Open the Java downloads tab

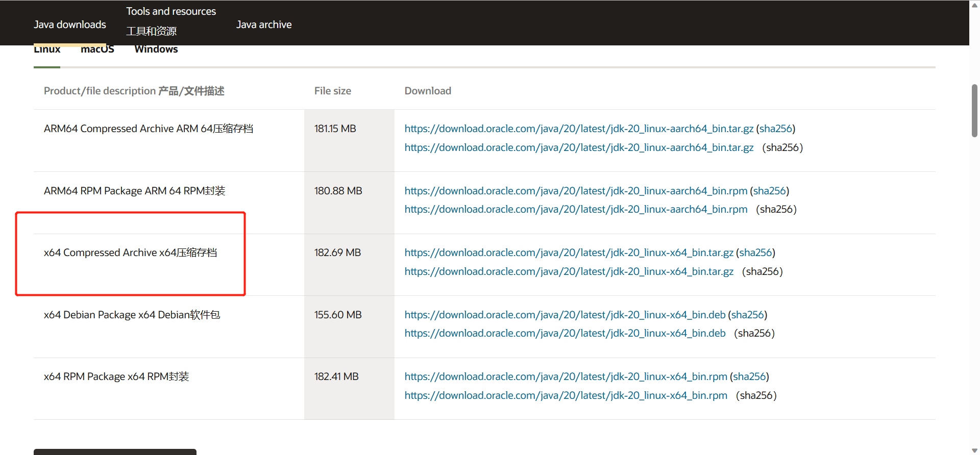click(70, 24)
